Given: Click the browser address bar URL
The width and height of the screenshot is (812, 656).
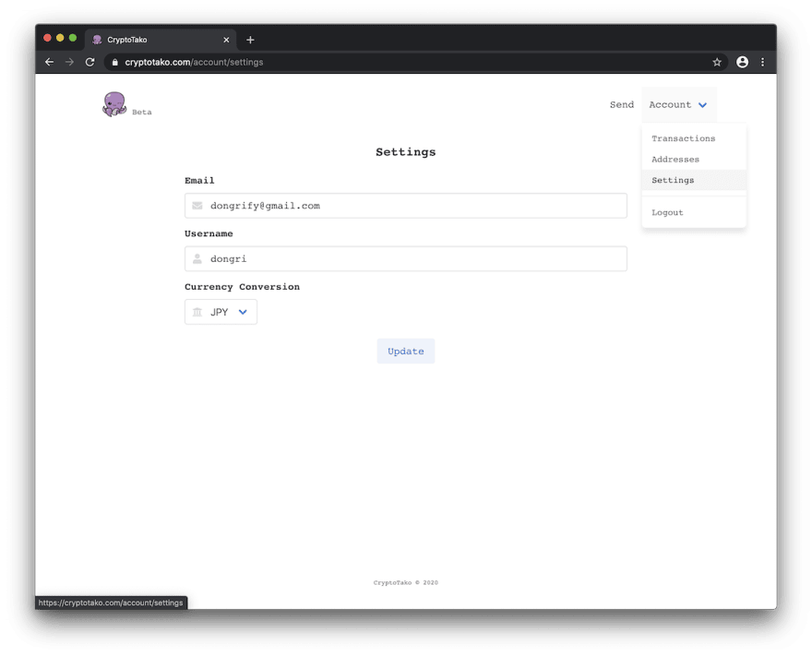Looking at the screenshot, I should 194,62.
